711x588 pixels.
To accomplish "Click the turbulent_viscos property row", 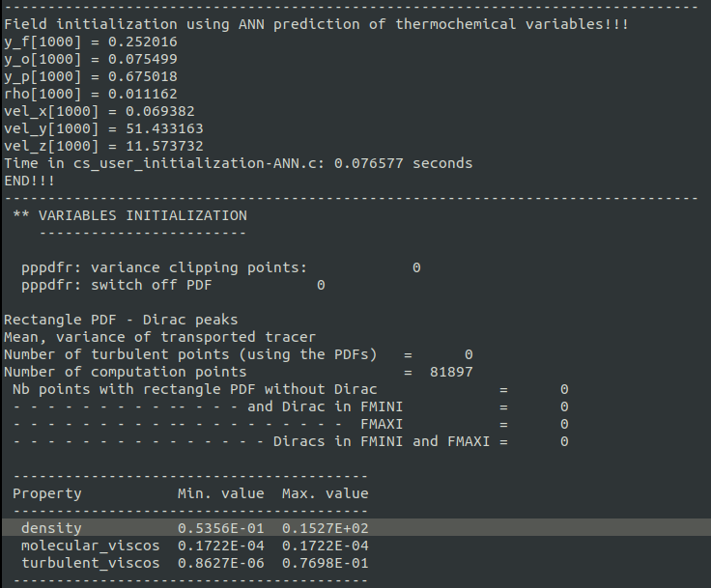I will (x=193, y=563).
